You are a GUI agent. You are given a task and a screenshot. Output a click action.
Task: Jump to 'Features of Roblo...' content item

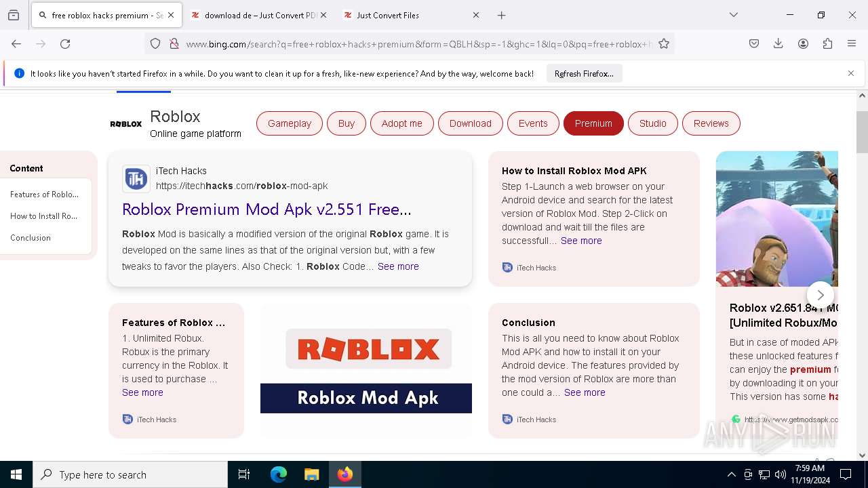[x=44, y=195]
